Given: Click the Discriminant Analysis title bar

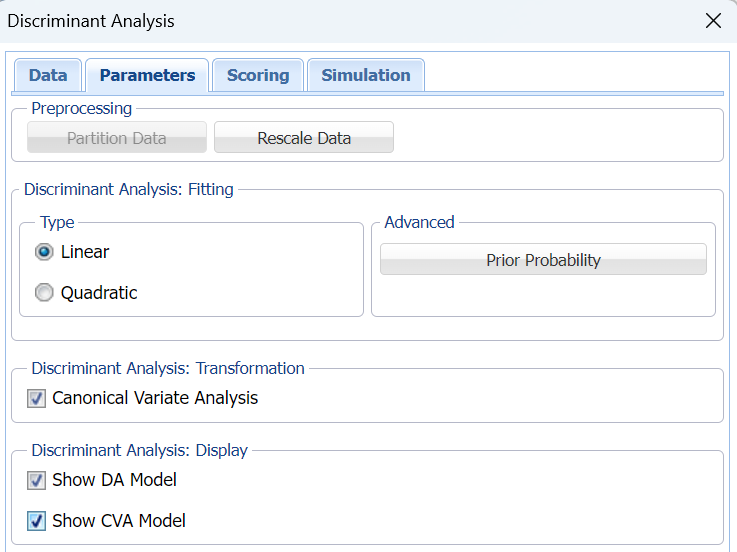Looking at the screenshot, I should (300, 21).
